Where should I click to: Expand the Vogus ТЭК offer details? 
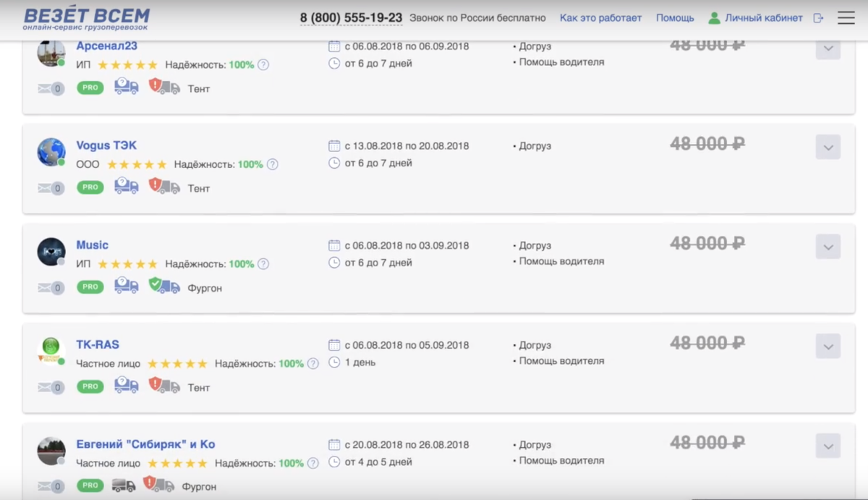click(827, 147)
